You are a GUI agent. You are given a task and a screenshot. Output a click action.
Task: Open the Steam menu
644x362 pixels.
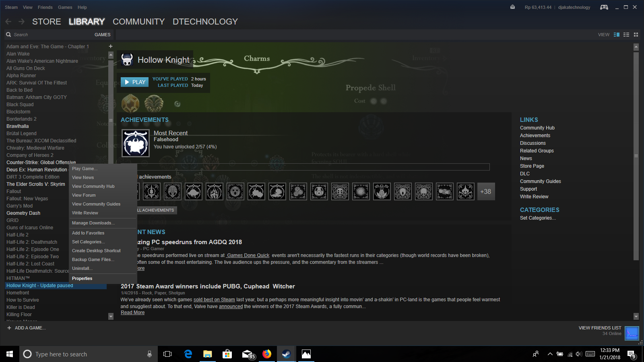tap(11, 7)
